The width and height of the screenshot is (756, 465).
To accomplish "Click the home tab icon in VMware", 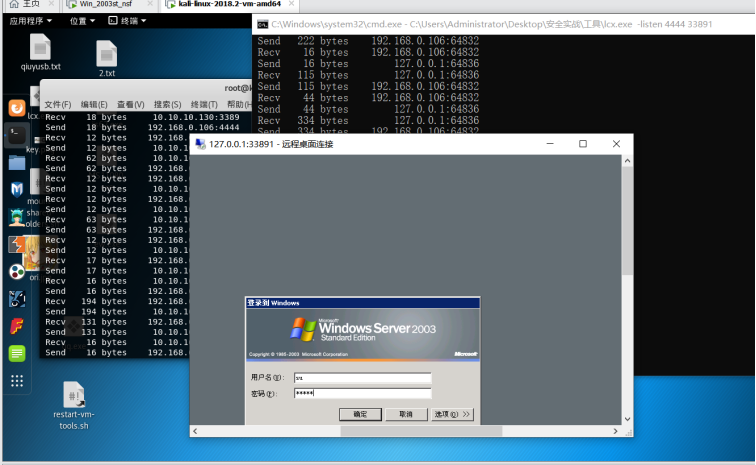I will pos(14,4).
